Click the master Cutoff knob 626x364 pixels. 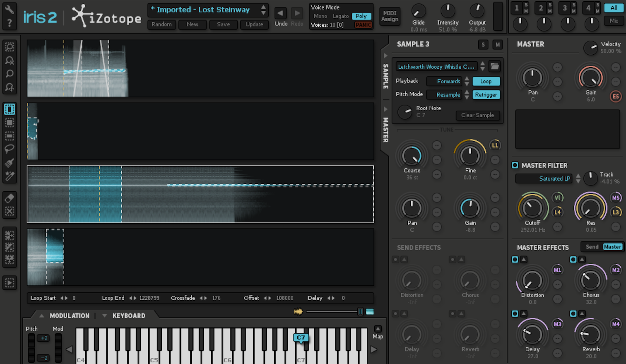click(533, 208)
